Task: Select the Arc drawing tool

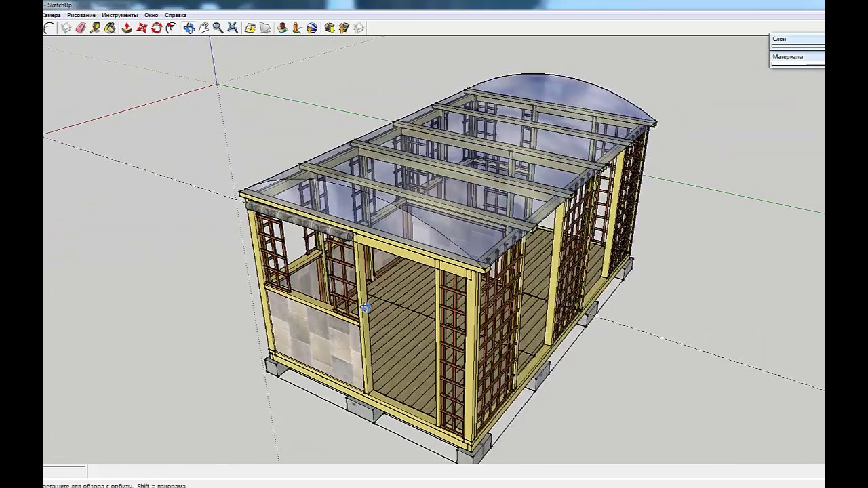Action: pos(49,28)
